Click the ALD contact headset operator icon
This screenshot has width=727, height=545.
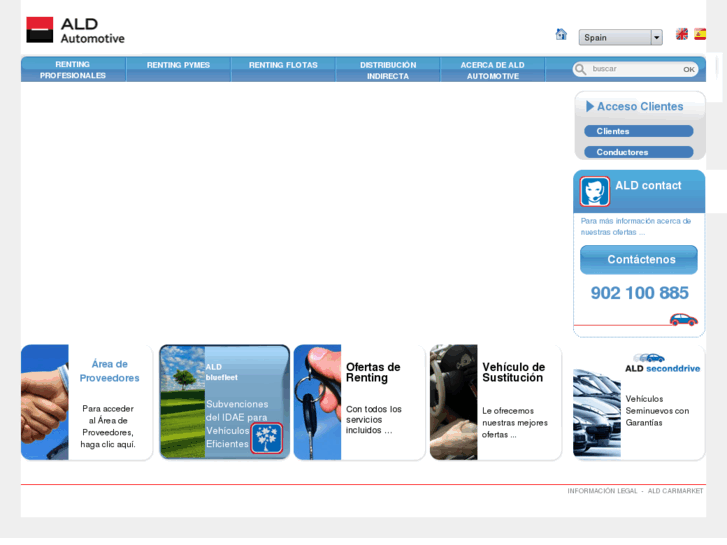(594, 191)
